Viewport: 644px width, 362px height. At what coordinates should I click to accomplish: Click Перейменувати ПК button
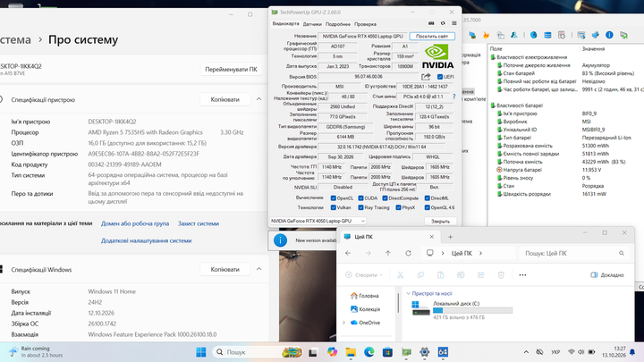click(232, 70)
